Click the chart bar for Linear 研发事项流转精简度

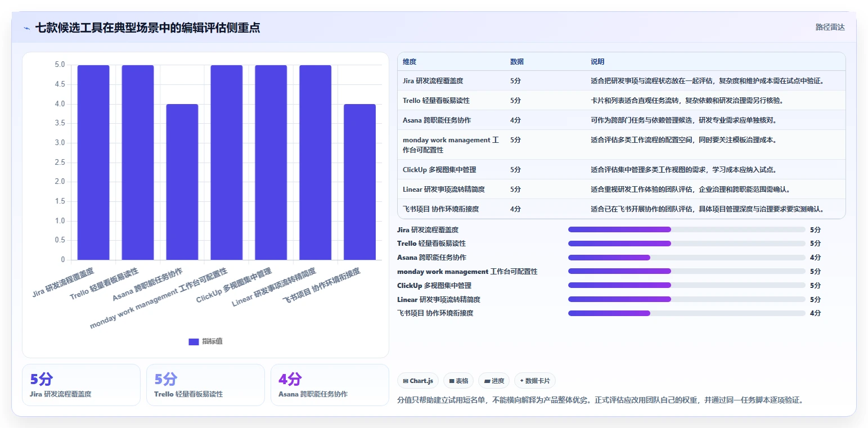pyautogui.click(x=316, y=163)
